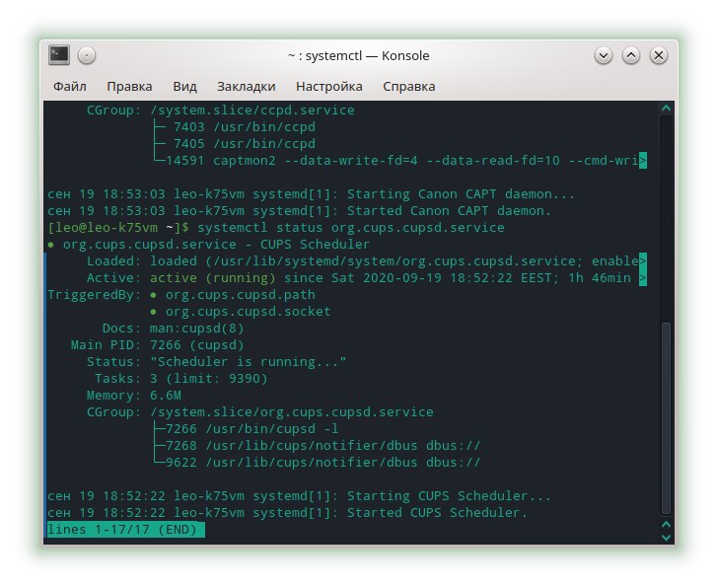Click the round pin button in titlebar
Image resolution: width=718 pixels, height=588 pixels.
(x=87, y=55)
